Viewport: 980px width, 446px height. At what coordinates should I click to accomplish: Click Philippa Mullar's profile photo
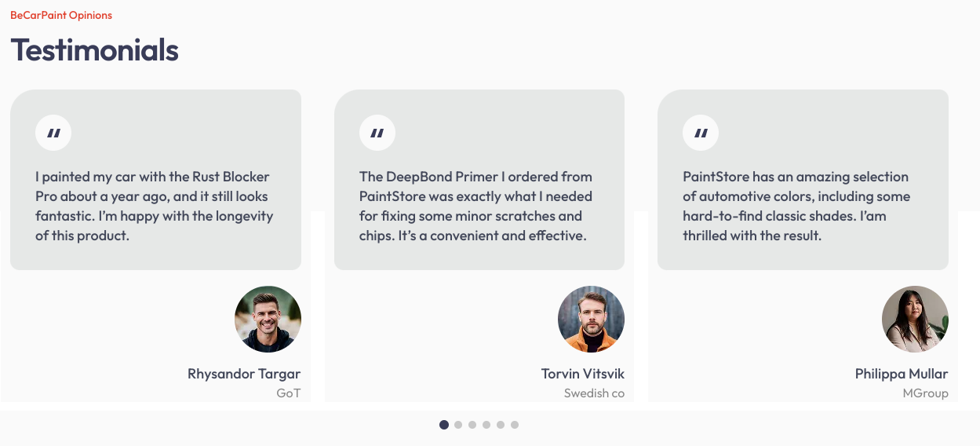tap(915, 319)
